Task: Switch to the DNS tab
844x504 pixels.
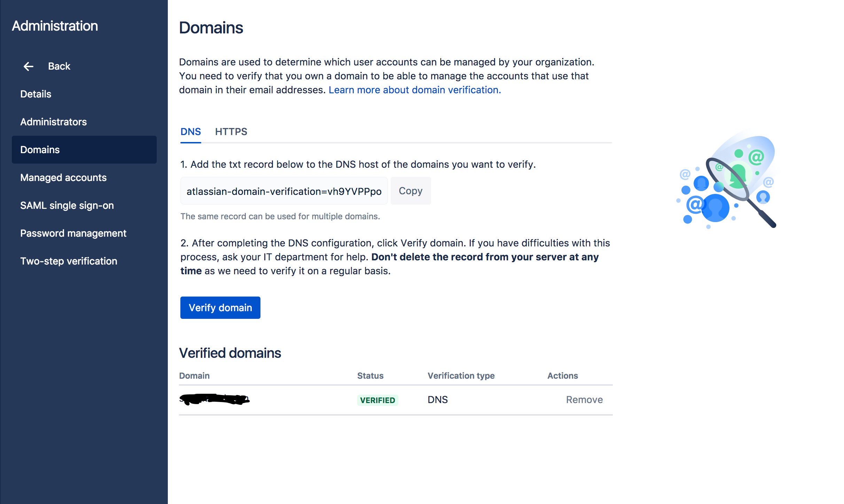Action: (x=190, y=132)
